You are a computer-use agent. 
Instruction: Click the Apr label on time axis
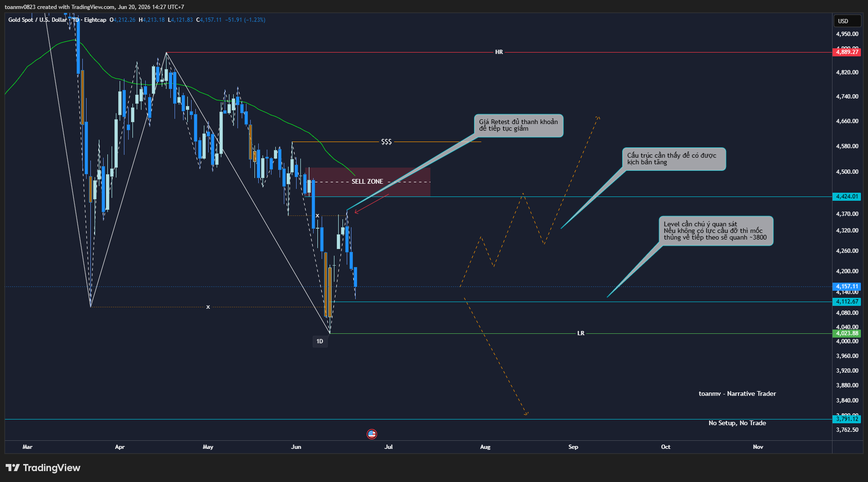coord(120,447)
